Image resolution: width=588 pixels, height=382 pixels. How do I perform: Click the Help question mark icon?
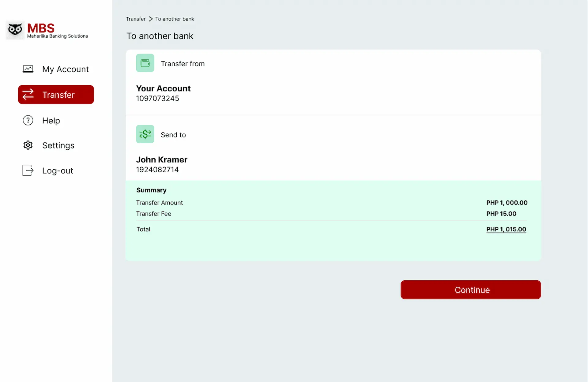click(x=28, y=120)
